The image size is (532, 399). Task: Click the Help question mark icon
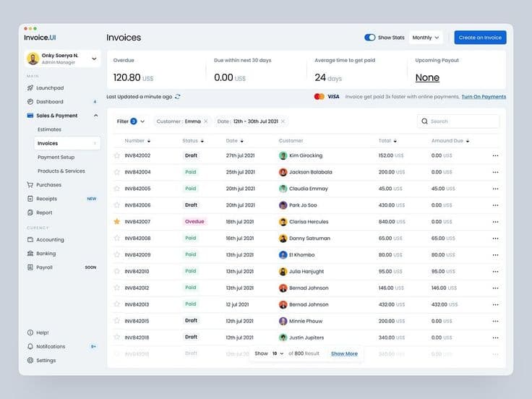[30, 332]
